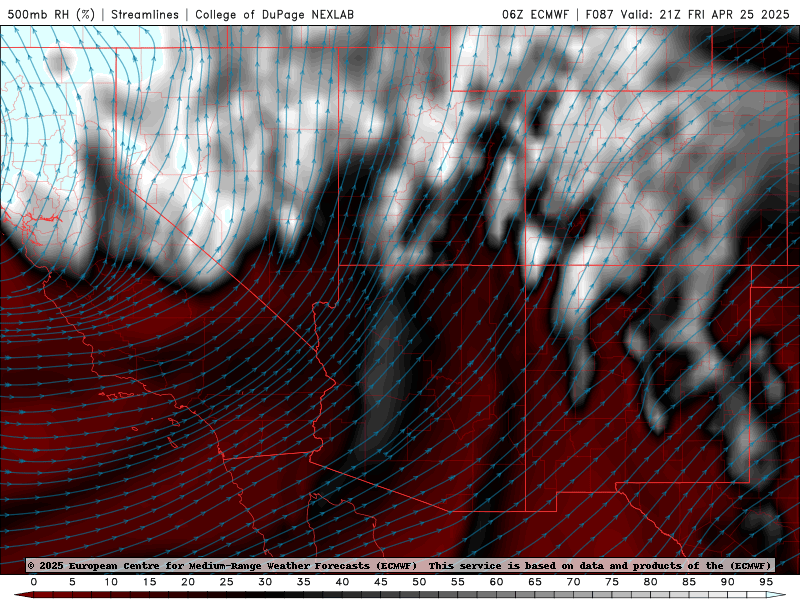Viewport: 800px width, 600px height.
Task: Click the 60 value on the colorbar
Action: [x=496, y=582]
